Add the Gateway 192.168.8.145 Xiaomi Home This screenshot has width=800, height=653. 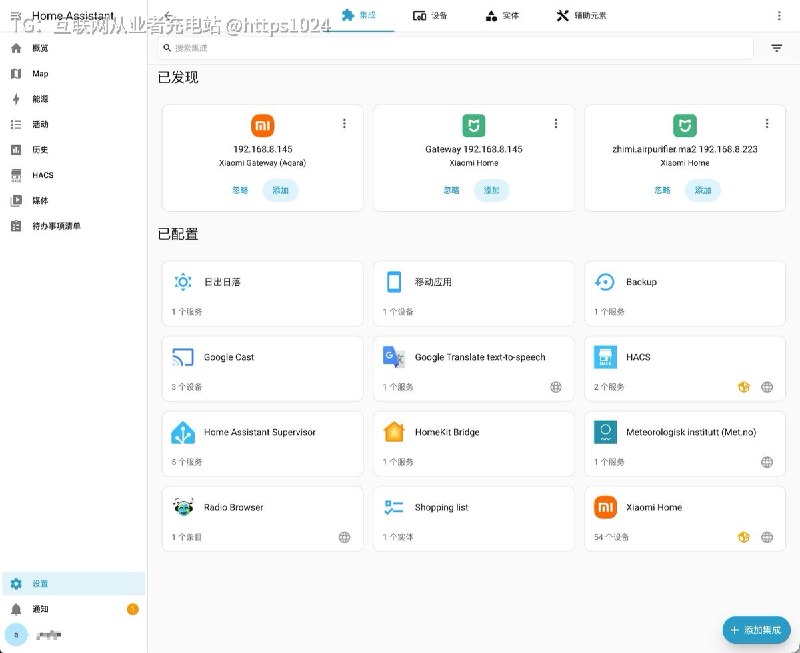coord(492,190)
